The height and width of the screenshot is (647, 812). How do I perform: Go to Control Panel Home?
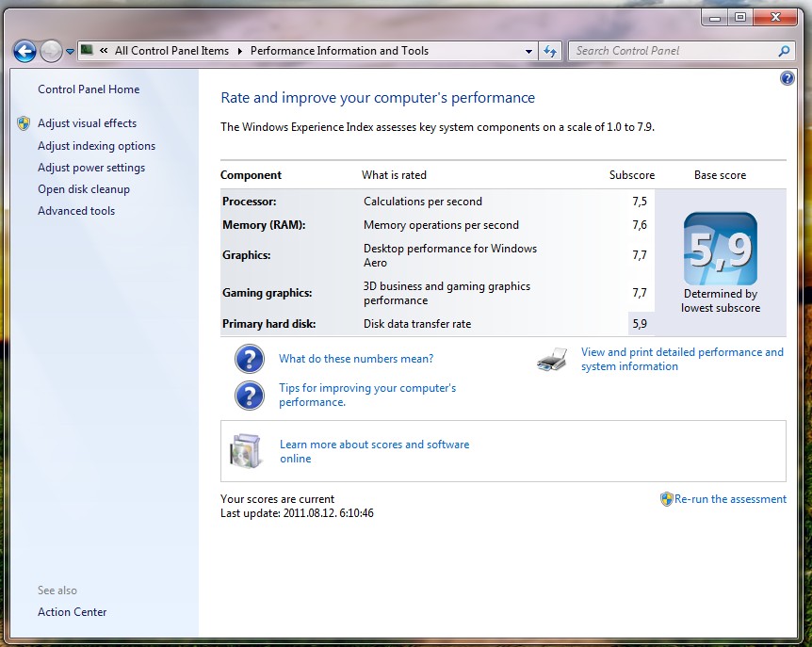coord(89,89)
